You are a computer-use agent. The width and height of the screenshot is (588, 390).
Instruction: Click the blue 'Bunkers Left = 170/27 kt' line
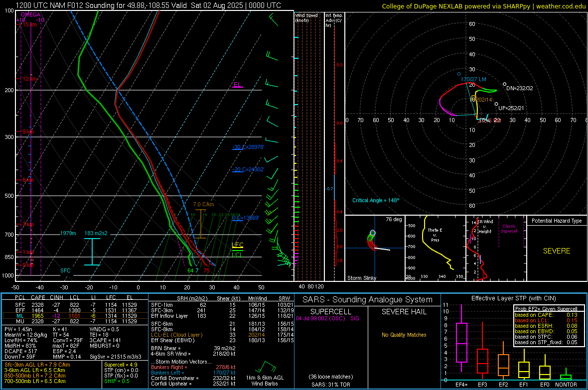[193, 373]
